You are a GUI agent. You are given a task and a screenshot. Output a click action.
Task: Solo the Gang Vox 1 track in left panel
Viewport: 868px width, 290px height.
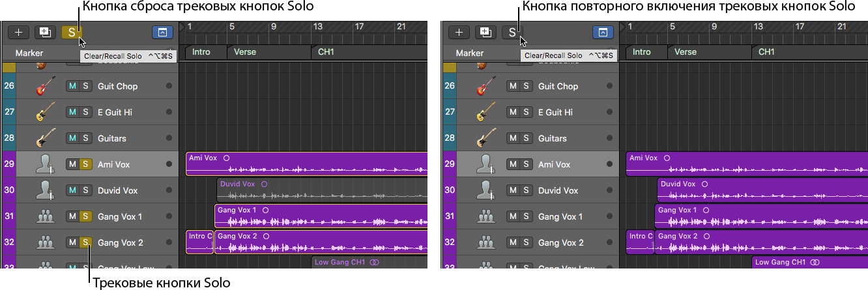coord(85,216)
